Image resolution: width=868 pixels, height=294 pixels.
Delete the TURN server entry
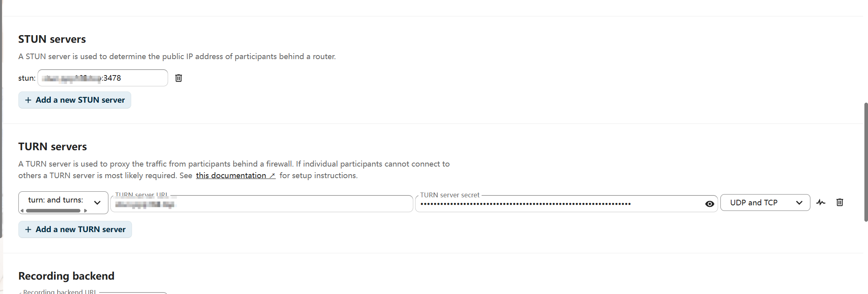coord(839,203)
